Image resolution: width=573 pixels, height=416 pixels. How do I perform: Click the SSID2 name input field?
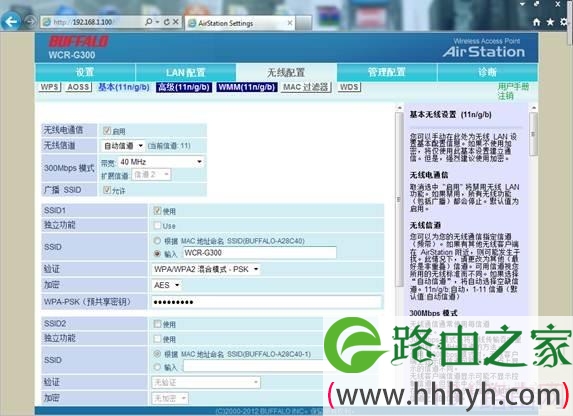pyautogui.click(x=253, y=366)
